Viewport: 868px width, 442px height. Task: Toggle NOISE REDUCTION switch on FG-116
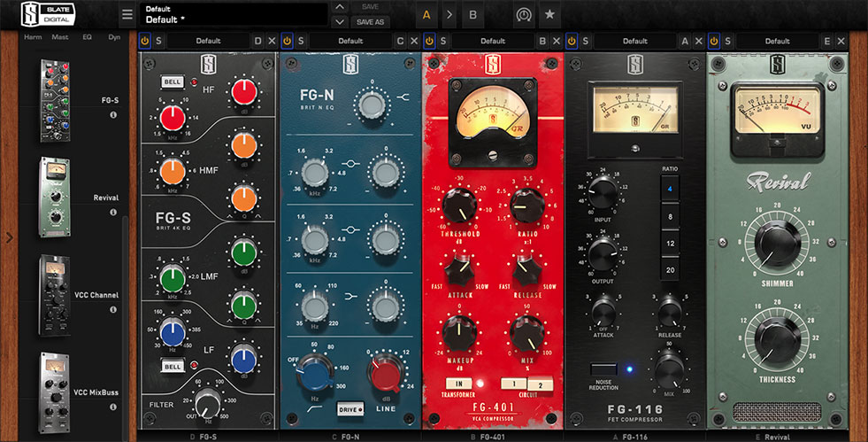click(603, 368)
